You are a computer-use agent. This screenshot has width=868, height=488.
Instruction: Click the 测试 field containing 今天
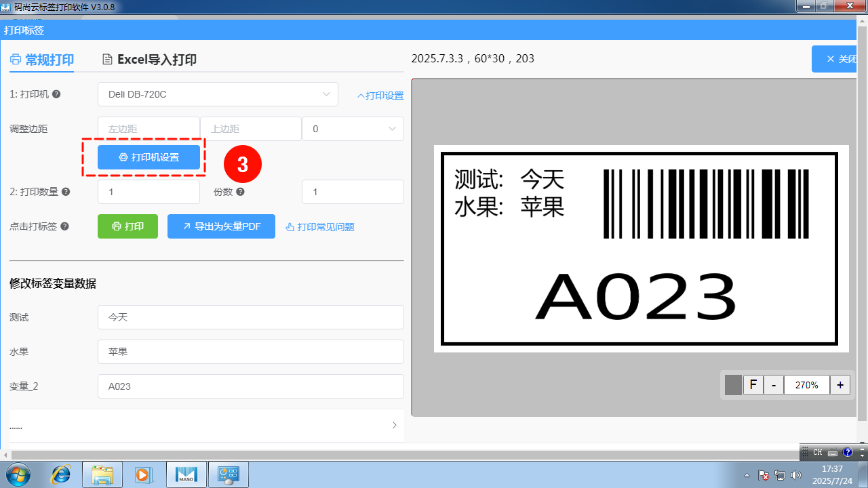[251, 317]
